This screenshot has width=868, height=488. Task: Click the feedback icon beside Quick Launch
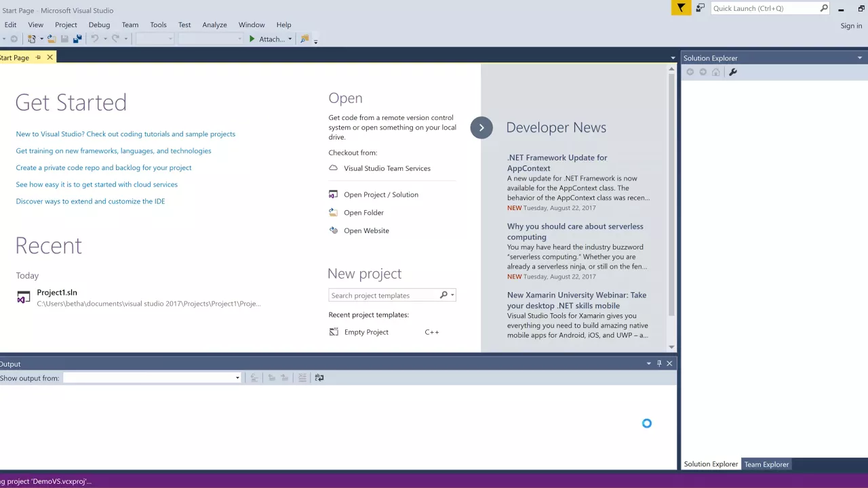(x=700, y=8)
